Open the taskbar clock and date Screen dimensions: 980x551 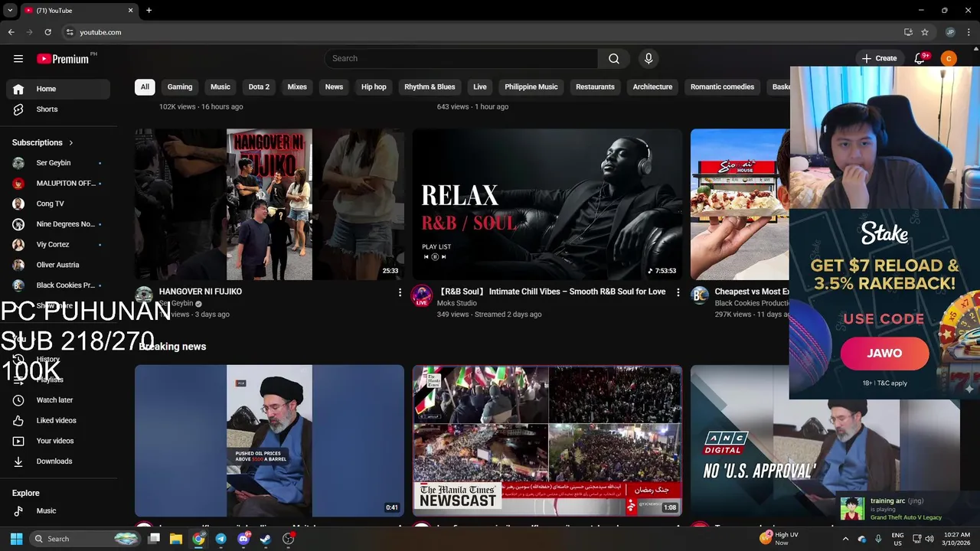[957, 539]
